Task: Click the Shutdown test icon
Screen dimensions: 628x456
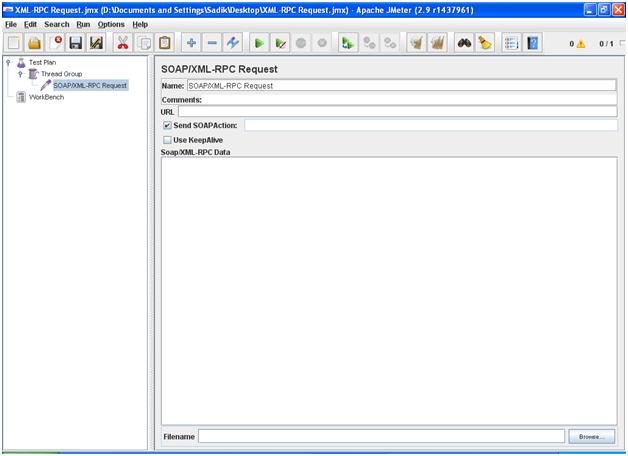Action: click(322, 43)
